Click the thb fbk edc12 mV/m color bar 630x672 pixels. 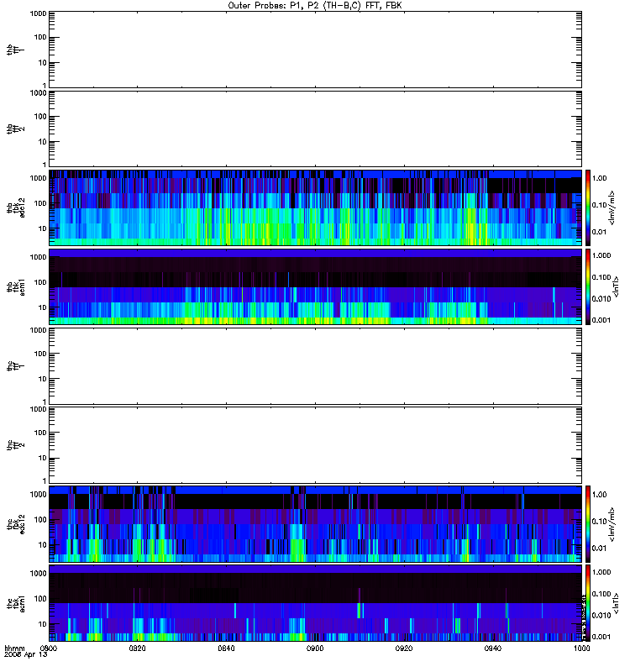click(x=588, y=207)
